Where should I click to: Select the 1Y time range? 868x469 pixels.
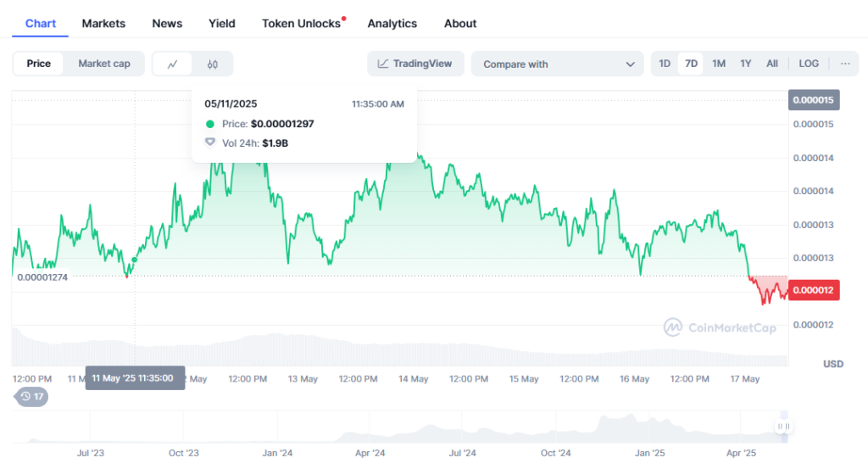(x=745, y=64)
